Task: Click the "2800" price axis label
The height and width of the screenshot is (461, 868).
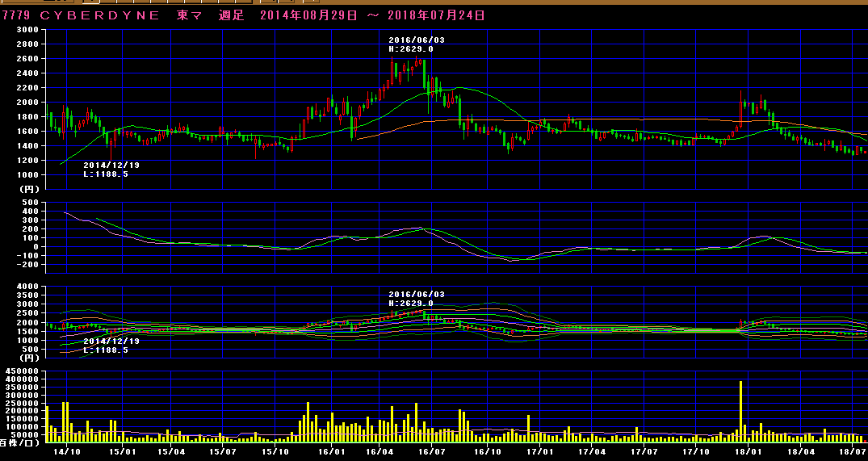Action: 27,44
